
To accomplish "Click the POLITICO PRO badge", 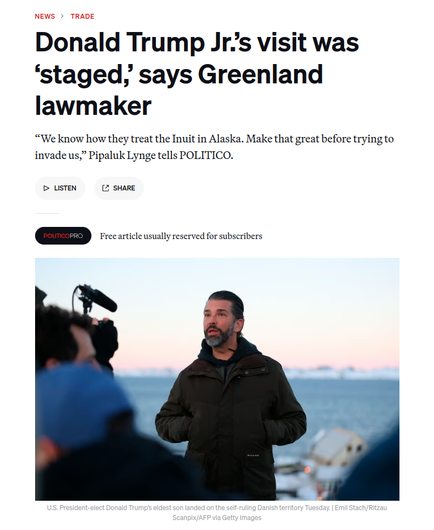I will pyautogui.click(x=63, y=236).
